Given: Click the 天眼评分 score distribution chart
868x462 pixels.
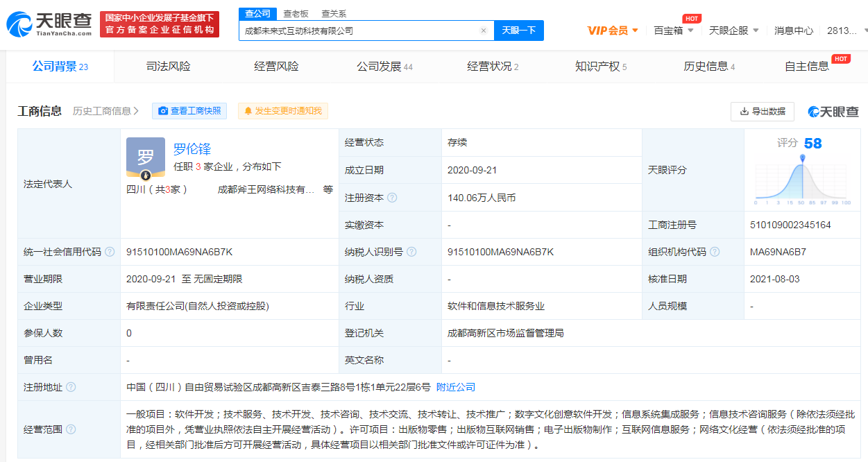Looking at the screenshot, I should click(802, 179).
